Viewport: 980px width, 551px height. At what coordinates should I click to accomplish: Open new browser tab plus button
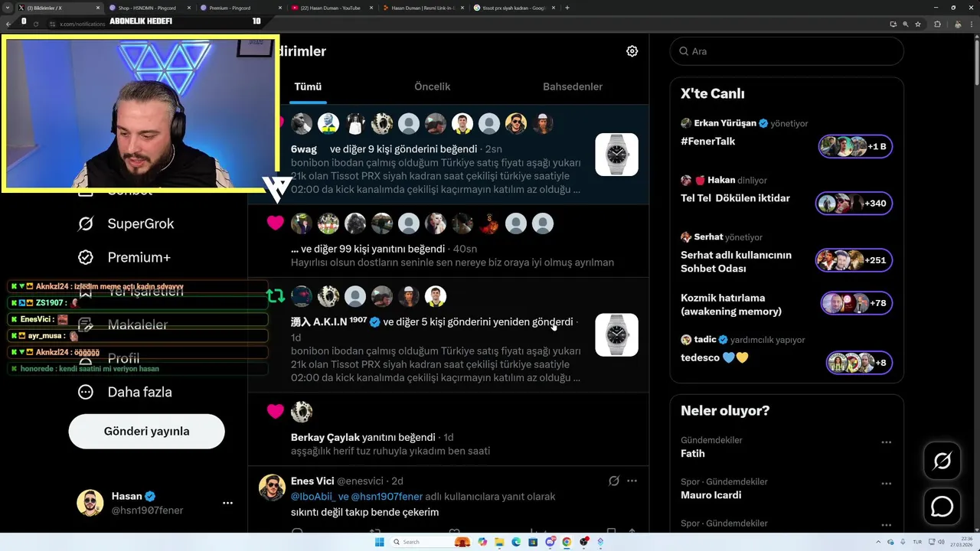coord(567,8)
